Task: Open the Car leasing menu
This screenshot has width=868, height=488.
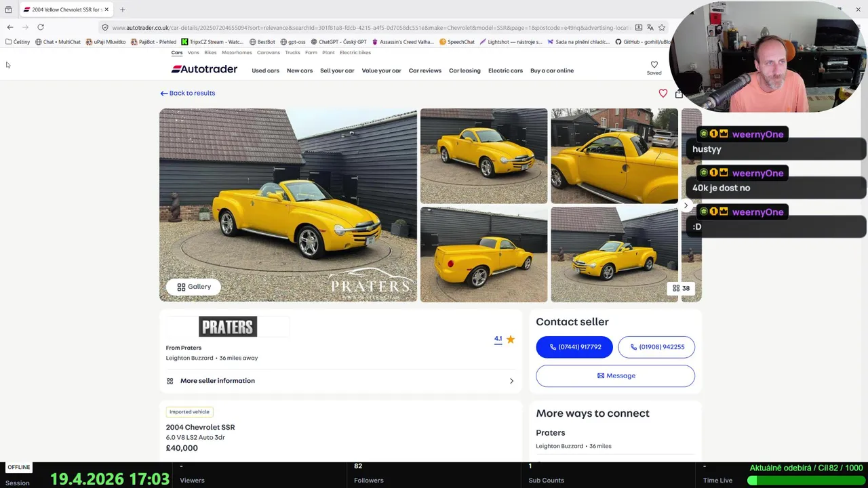Action: (x=465, y=70)
